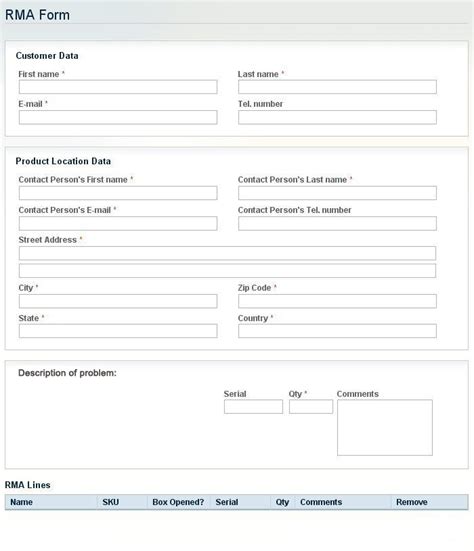Screen dimensions: 474x551
Task: Click the SKU column header
Action: pyautogui.click(x=111, y=502)
